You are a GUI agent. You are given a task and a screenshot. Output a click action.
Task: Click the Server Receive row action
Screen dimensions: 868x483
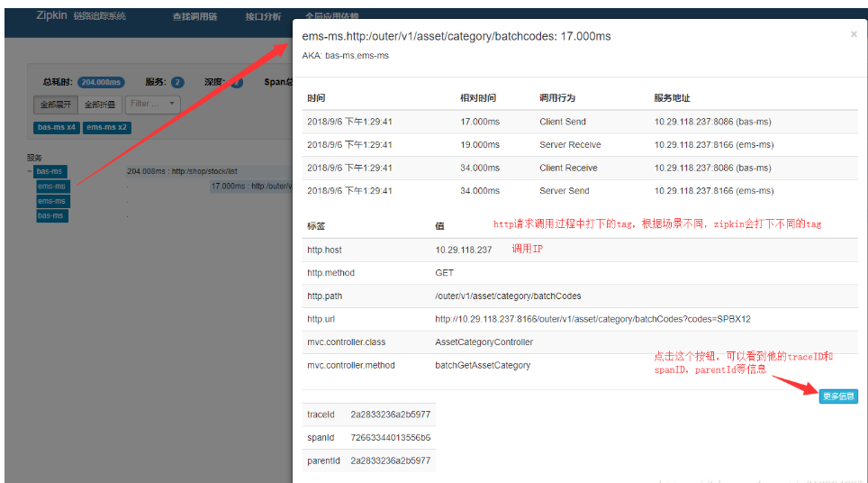point(570,144)
